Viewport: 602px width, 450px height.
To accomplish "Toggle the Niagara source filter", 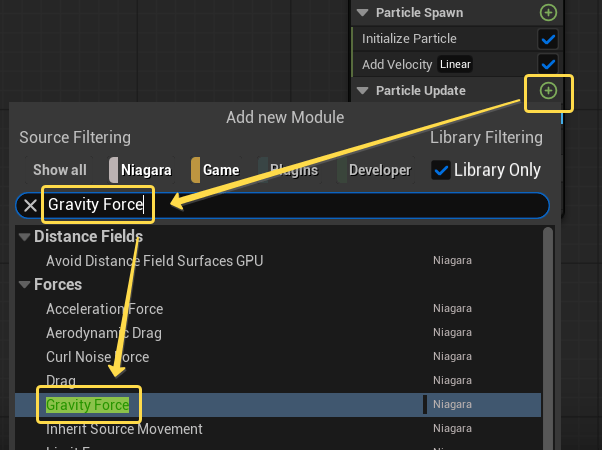I will 141,170.
